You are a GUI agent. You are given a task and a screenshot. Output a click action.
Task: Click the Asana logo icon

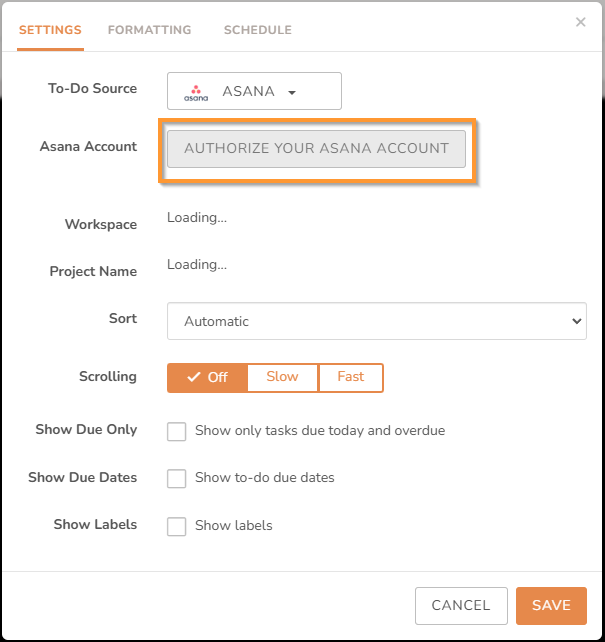196,93
